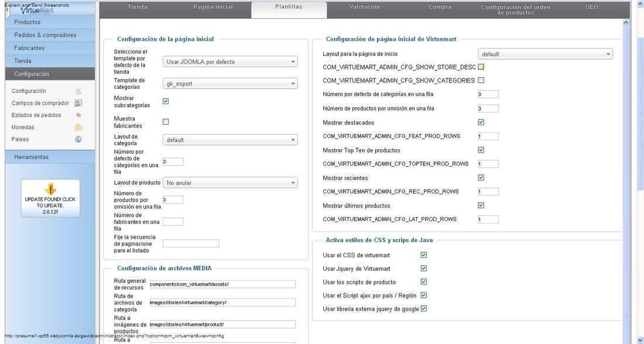Open Template de categorías dropdown gk_esport
The width and height of the screenshot is (644, 344).
(230, 83)
